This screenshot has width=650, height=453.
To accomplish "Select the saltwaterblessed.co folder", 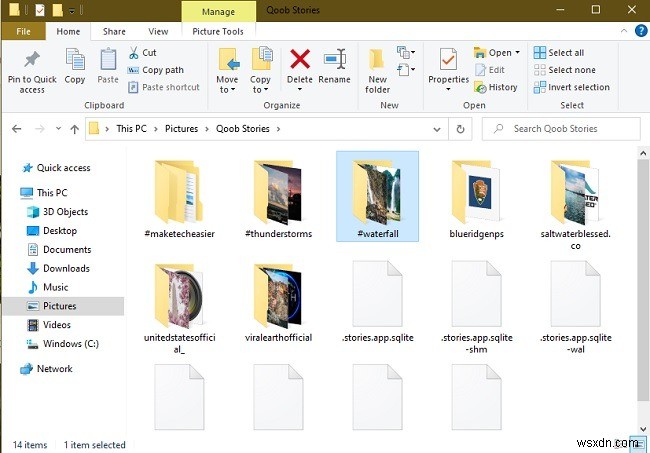I will tap(575, 203).
